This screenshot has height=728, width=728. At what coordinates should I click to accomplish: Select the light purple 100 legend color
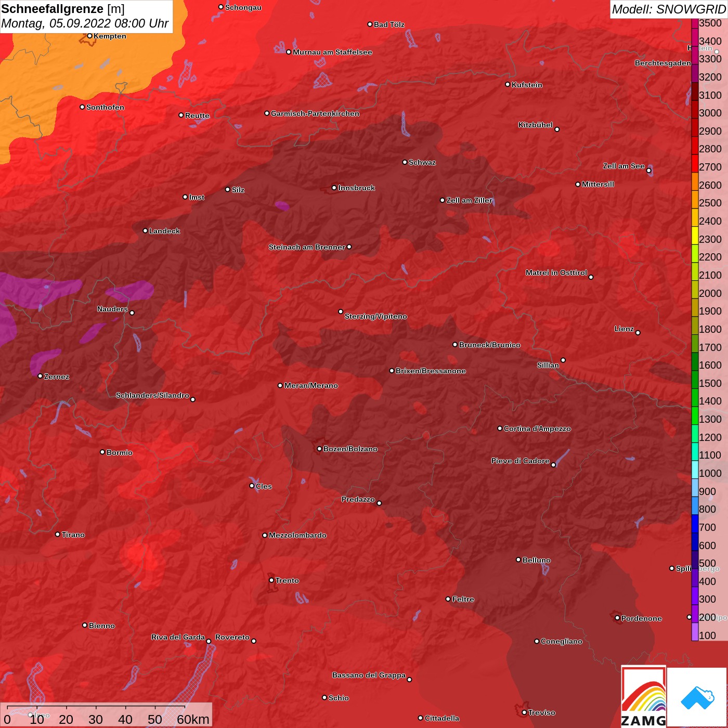[695, 632]
